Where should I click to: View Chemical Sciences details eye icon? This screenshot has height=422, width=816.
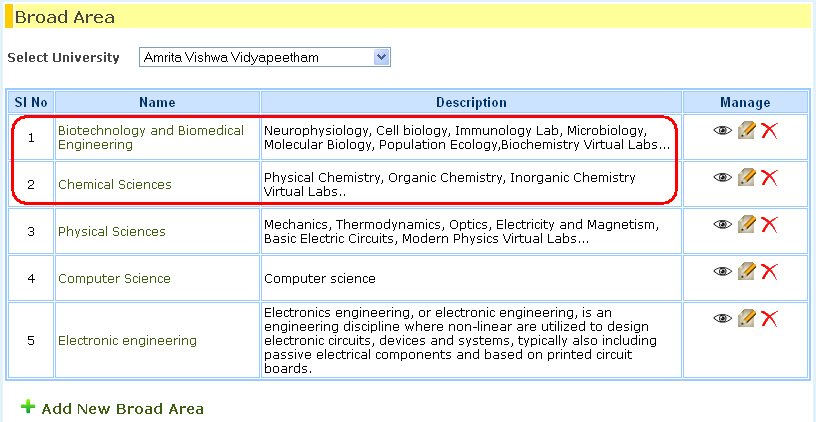pyautogui.click(x=722, y=177)
